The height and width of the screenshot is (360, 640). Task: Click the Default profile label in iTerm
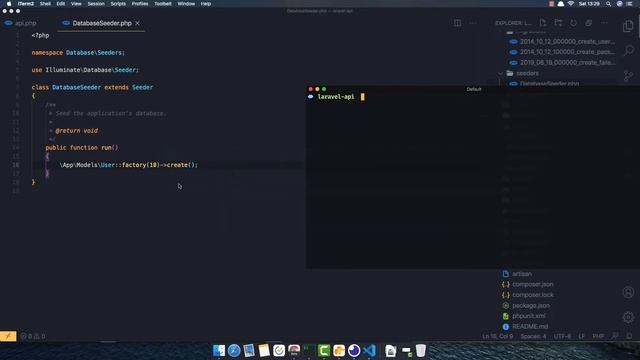(474, 89)
